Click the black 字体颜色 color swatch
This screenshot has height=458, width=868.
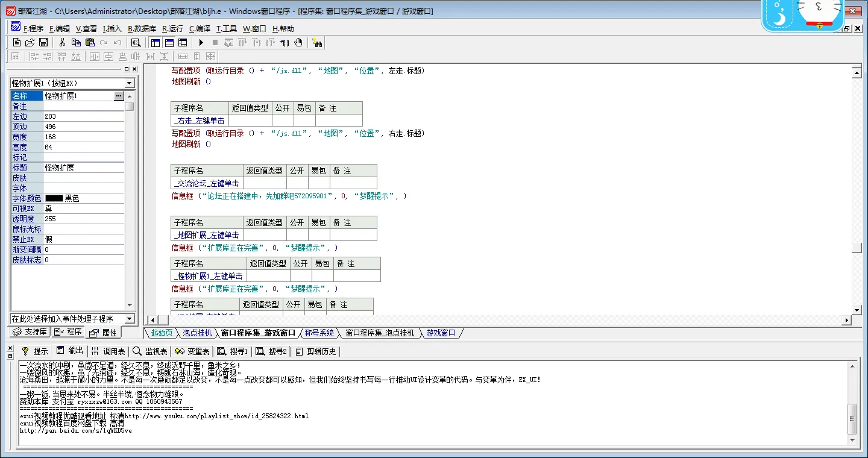tap(54, 198)
